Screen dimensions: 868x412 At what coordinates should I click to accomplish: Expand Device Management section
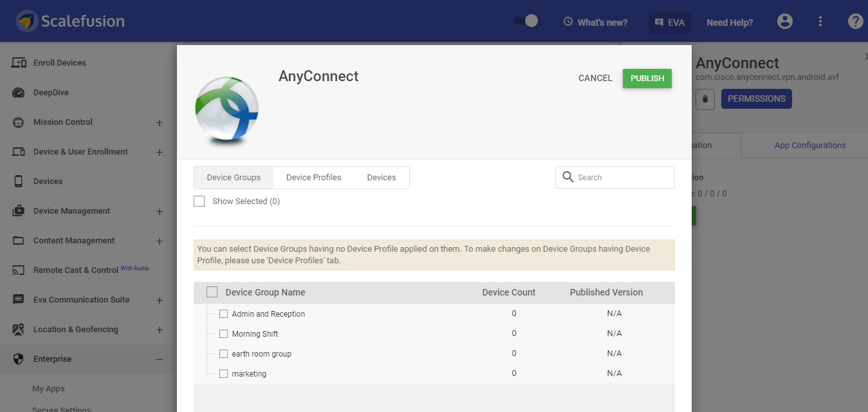tap(160, 212)
